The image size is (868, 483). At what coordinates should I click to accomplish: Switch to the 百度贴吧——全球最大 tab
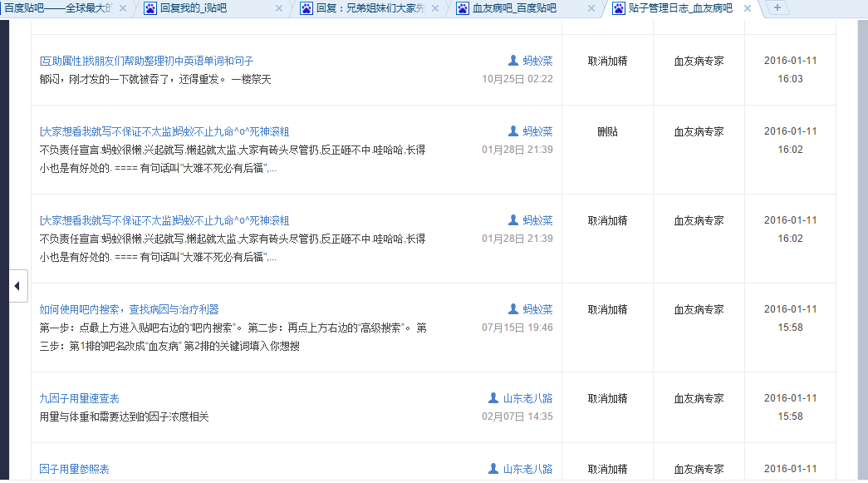58,8
